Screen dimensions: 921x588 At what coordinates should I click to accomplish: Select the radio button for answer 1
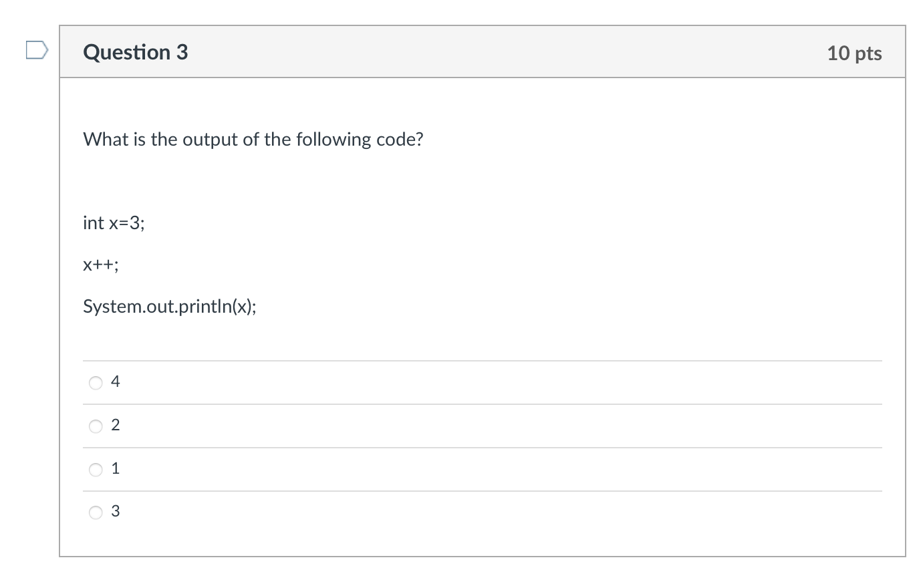96,470
